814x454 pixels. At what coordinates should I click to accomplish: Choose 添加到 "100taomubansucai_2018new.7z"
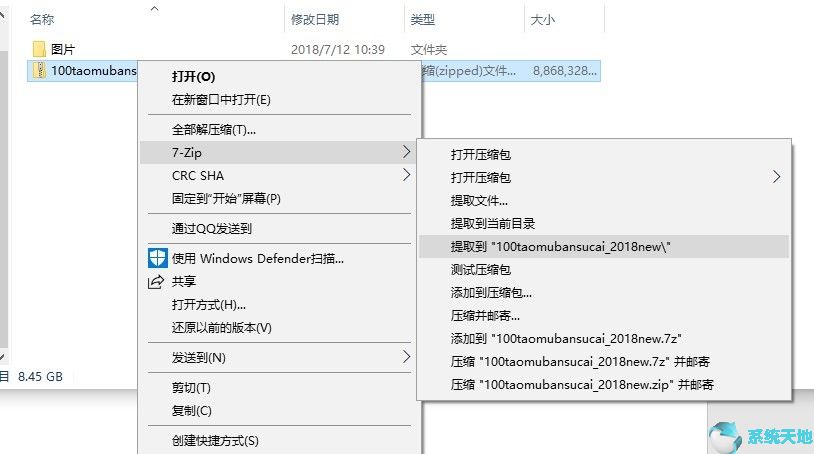pyautogui.click(x=566, y=339)
